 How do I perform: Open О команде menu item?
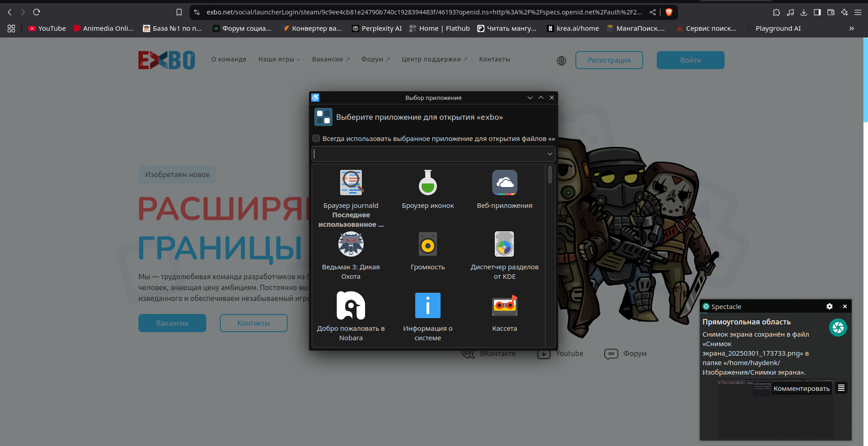point(228,59)
